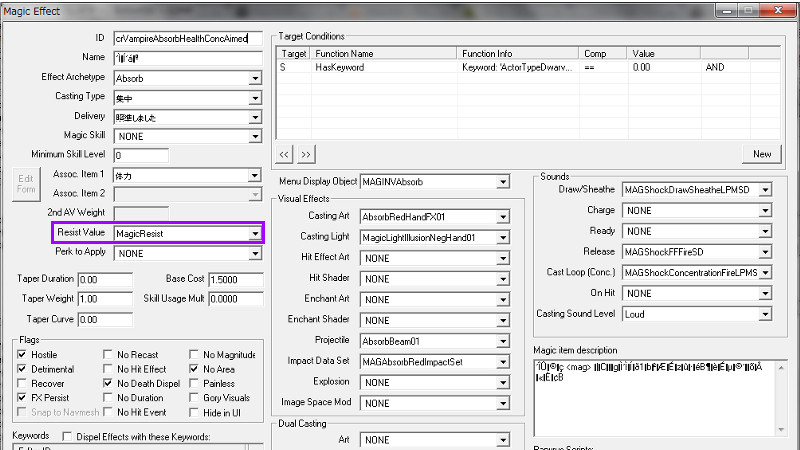The image size is (800, 450).
Task: Uncheck the No Area flag
Action: click(194, 368)
